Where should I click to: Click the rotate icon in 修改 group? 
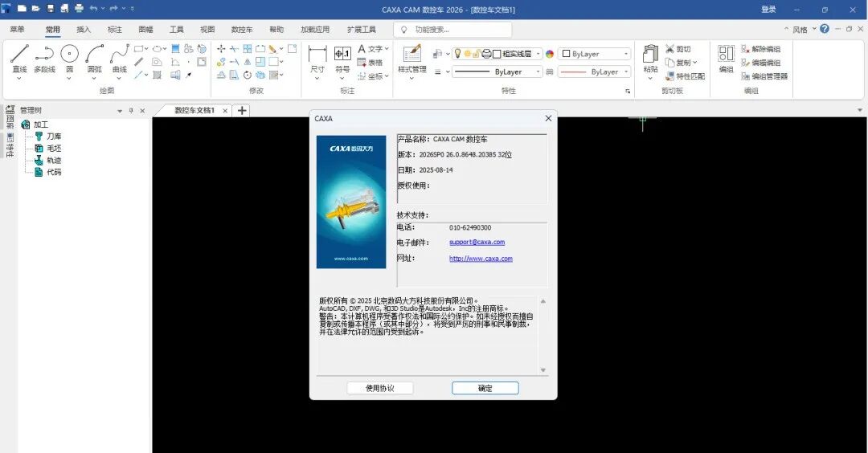point(247,75)
